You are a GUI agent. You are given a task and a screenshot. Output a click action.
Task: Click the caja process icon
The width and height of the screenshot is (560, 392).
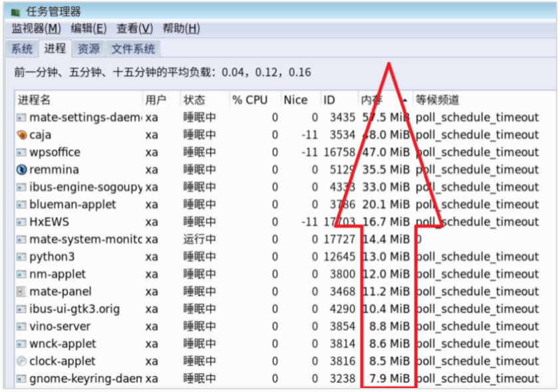pyautogui.click(x=22, y=135)
